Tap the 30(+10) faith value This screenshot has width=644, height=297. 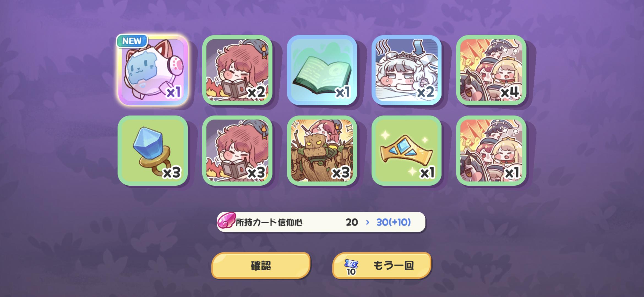pos(394,222)
